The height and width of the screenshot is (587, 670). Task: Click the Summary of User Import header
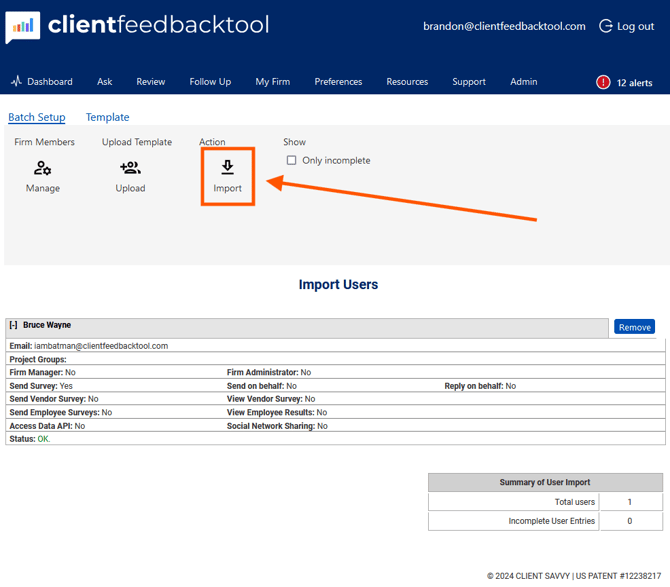pos(545,482)
